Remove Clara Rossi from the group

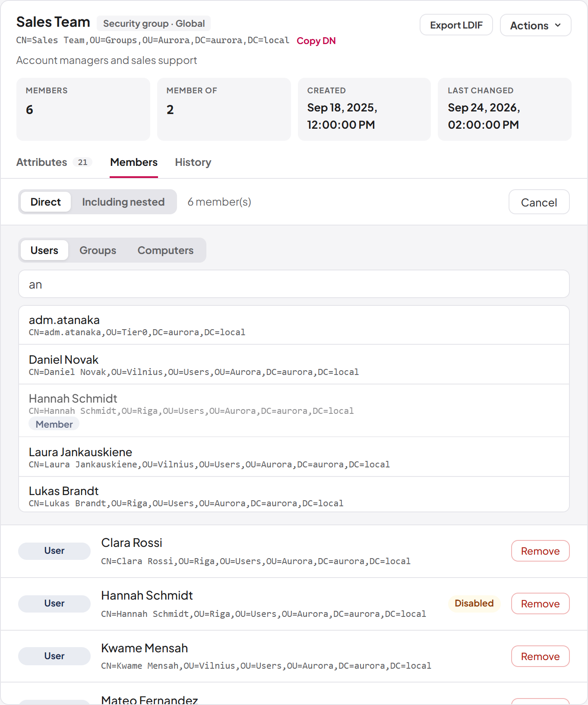point(540,551)
